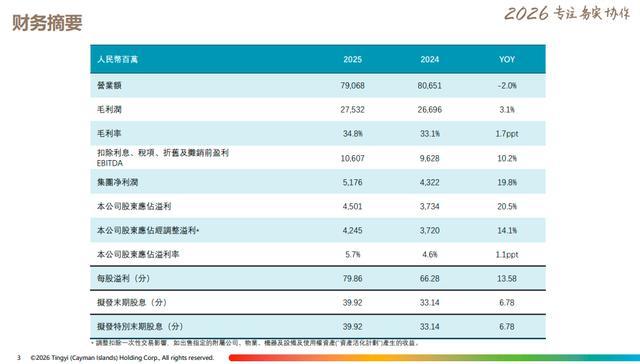Select the 營業額 row label
This screenshot has height=364, width=640.
109,85
